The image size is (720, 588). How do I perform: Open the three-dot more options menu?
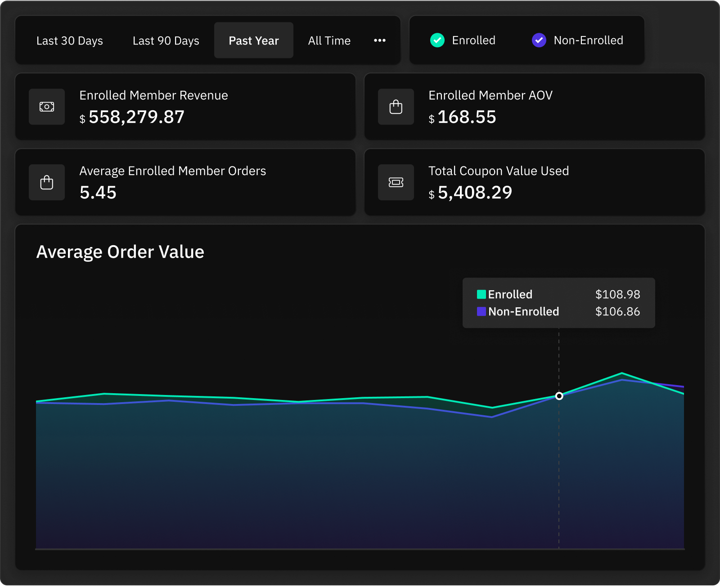380,40
